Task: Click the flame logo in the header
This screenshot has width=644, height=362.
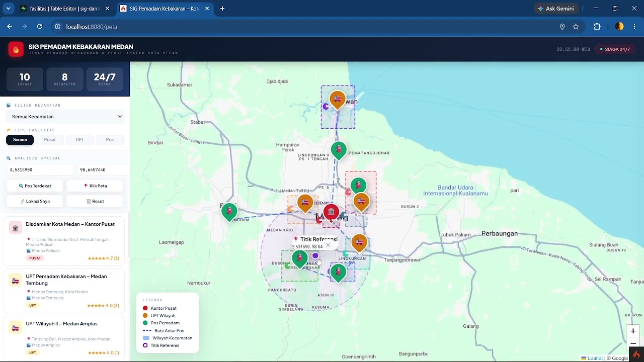Action: point(16,49)
